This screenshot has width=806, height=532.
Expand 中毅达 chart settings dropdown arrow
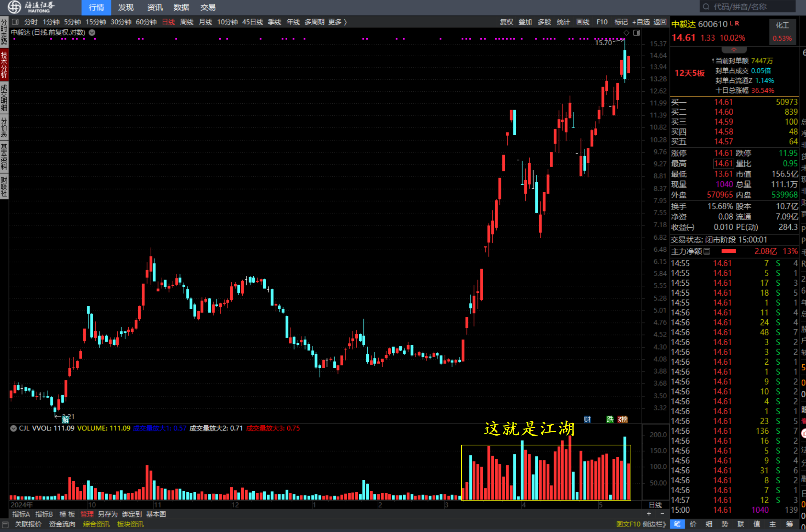click(92, 33)
